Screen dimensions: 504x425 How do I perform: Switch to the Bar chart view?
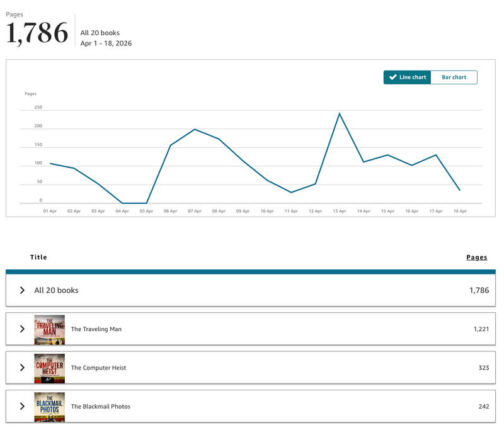tap(454, 77)
